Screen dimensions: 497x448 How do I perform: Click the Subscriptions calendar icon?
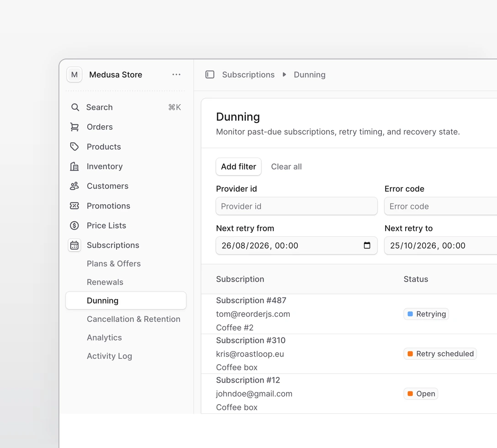[74, 245]
